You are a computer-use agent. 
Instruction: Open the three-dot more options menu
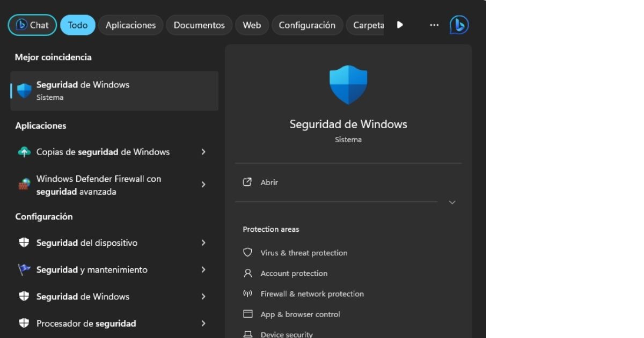pos(434,25)
